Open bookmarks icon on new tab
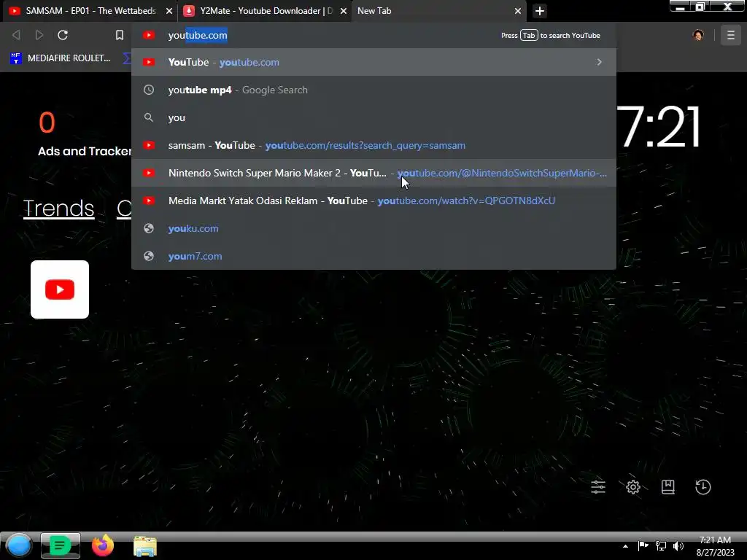 (668, 486)
